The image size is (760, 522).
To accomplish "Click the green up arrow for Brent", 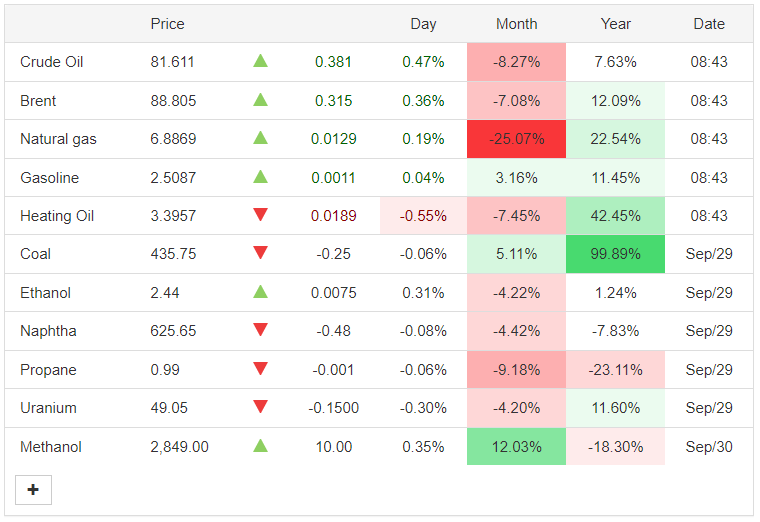I will coord(260,100).
